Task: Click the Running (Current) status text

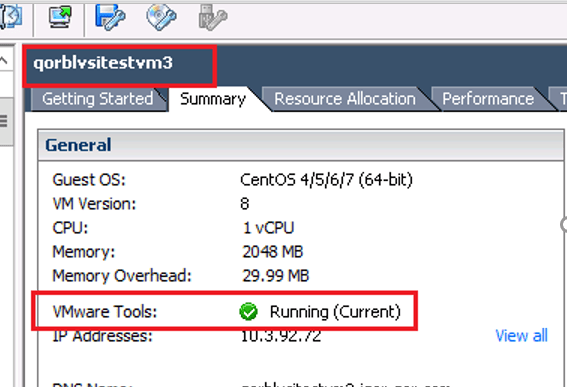Action: pos(335,312)
